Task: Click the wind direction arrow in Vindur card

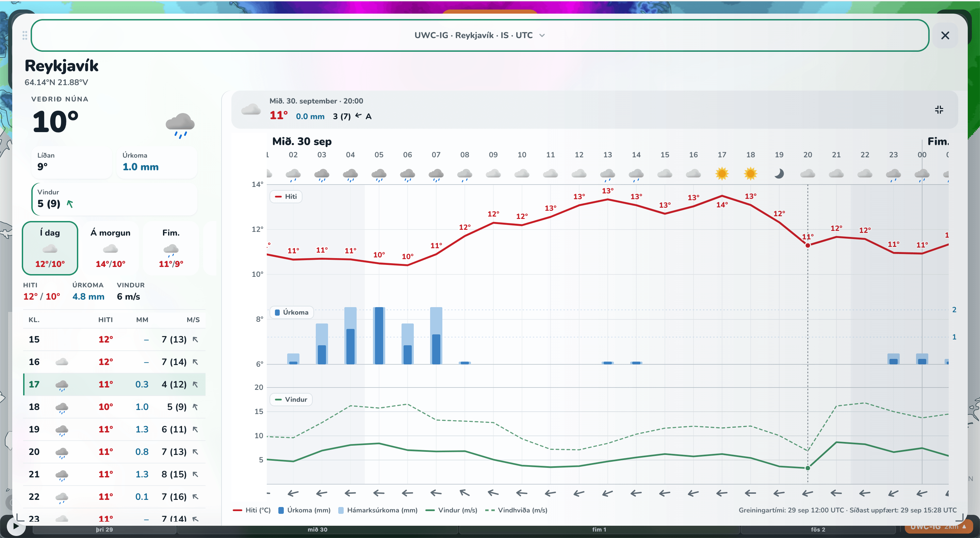Action: point(70,204)
